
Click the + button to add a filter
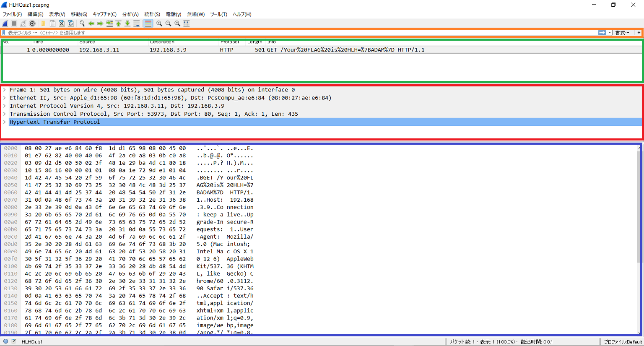click(639, 32)
